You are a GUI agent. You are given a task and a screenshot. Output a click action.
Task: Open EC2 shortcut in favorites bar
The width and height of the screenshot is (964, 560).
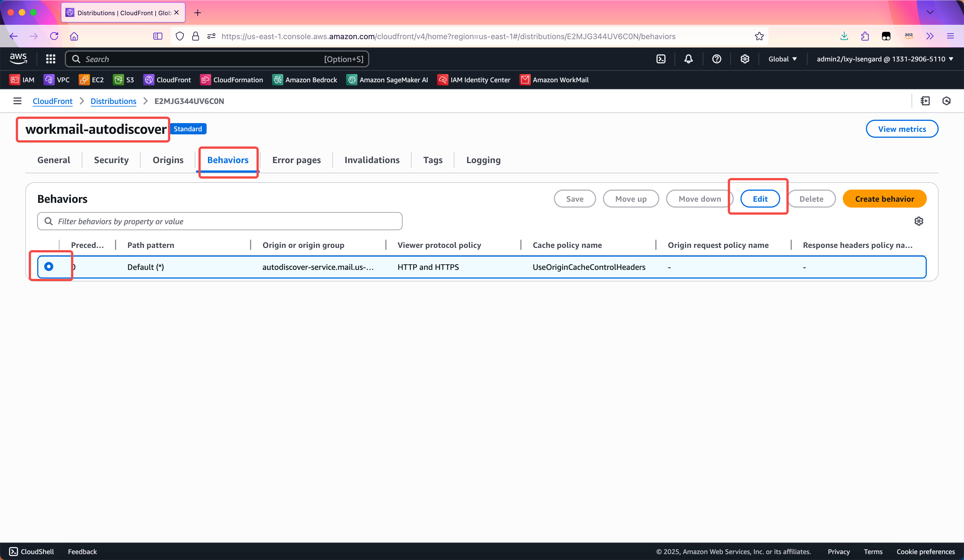pyautogui.click(x=91, y=79)
